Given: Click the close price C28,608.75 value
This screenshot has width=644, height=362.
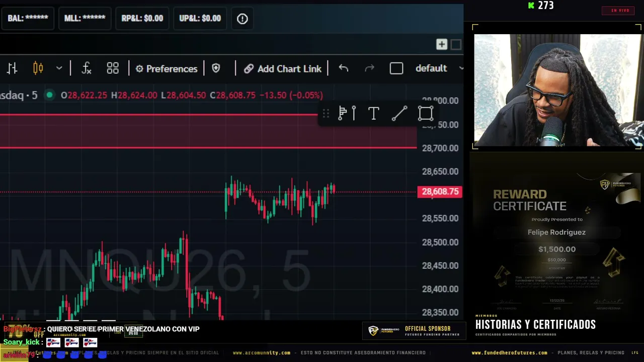Looking at the screenshot, I should (x=232, y=95).
